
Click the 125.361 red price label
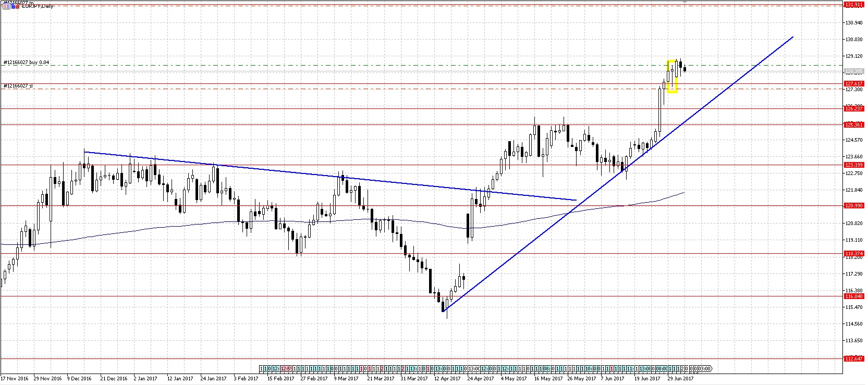854,125
